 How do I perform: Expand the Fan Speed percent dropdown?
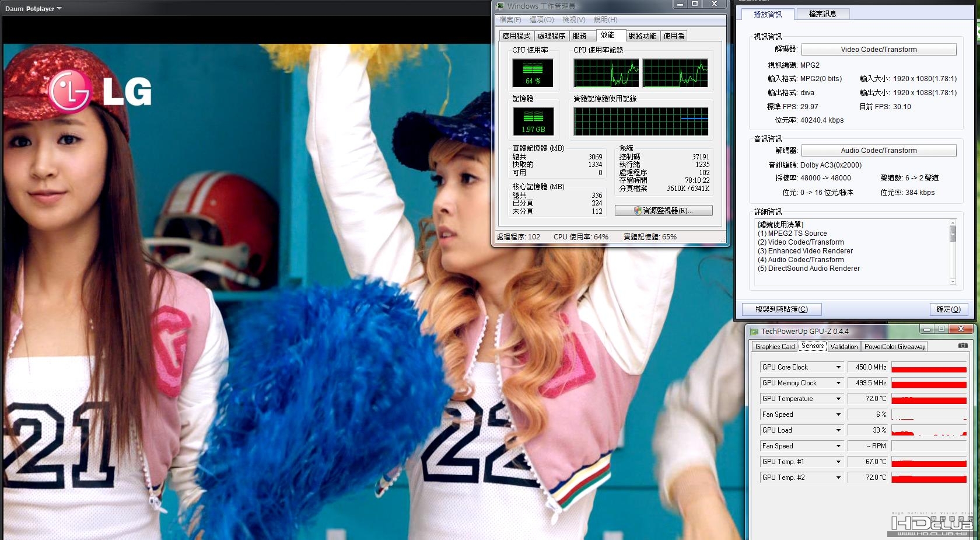pos(838,414)
